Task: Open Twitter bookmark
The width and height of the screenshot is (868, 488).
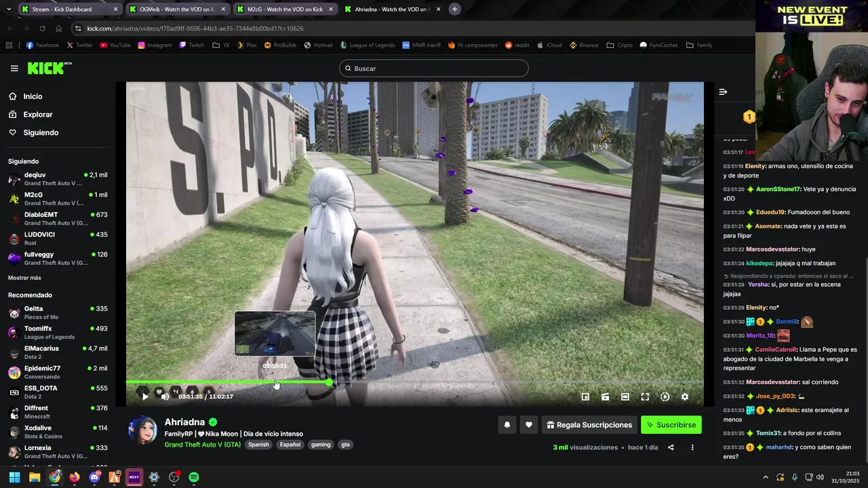Action: pyautogui.click(x=79, y=45)
